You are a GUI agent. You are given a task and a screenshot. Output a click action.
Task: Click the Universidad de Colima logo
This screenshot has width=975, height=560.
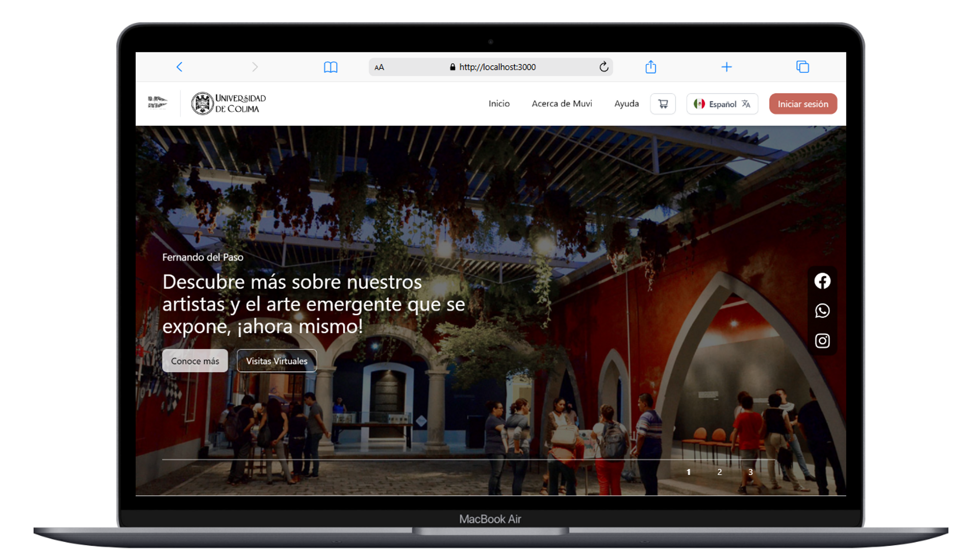(229, 104)
